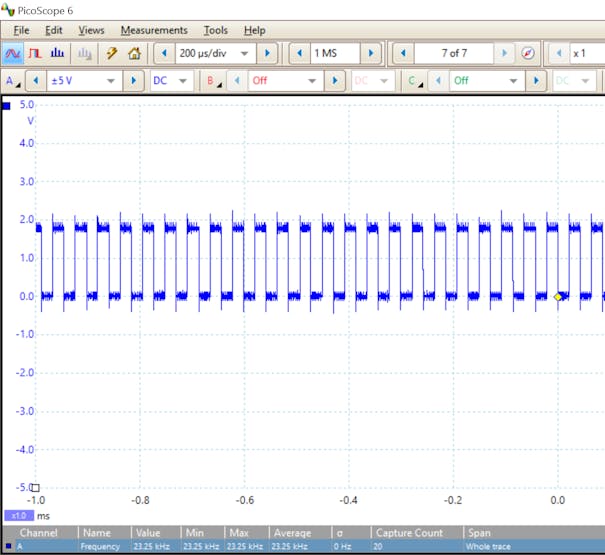
Task: Increase Channel A ±5 V range
Action: click(134, 81)
